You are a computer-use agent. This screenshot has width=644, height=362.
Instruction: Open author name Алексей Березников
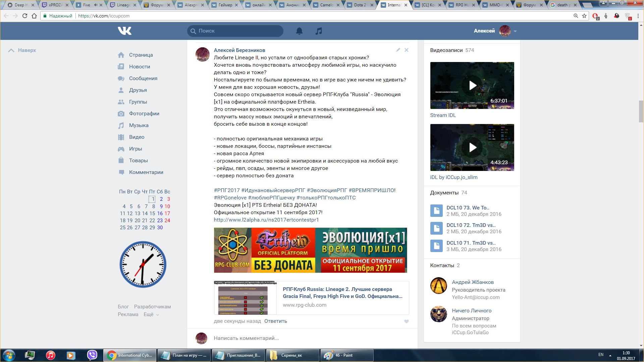click(x=239, y=50)
